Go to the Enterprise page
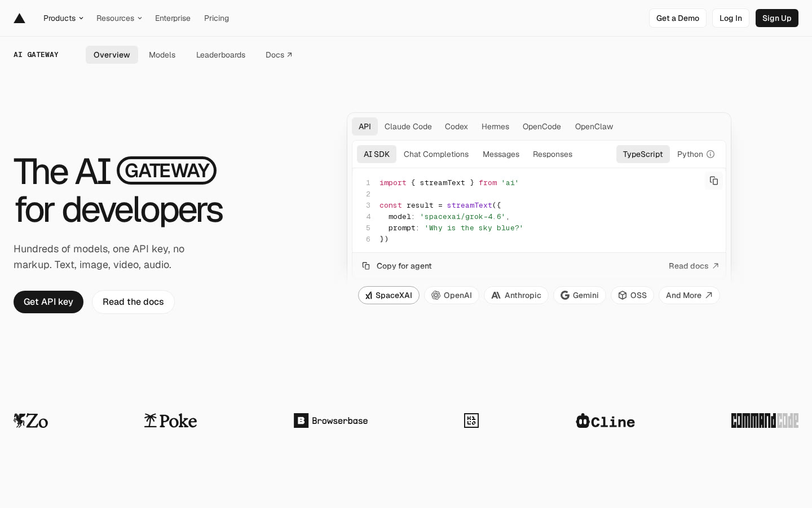Image resolution: width=812 pixels, height=508 pixels. point(173,18)
